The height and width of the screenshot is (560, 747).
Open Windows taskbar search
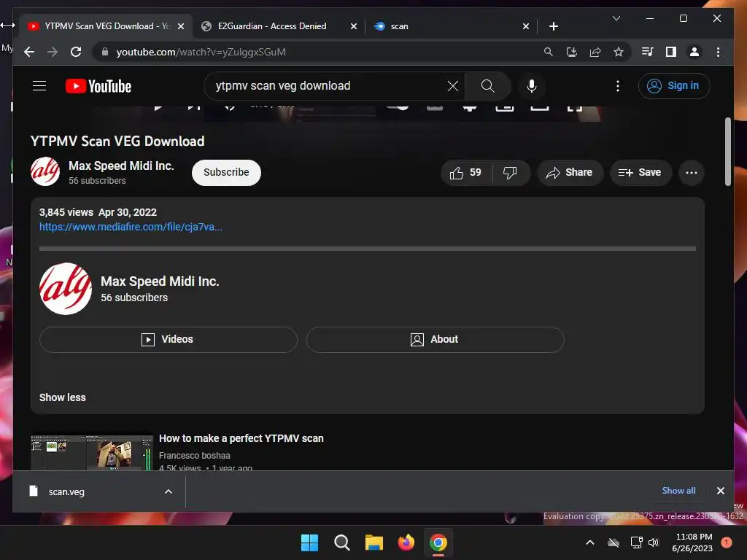[x=341, y=542]
